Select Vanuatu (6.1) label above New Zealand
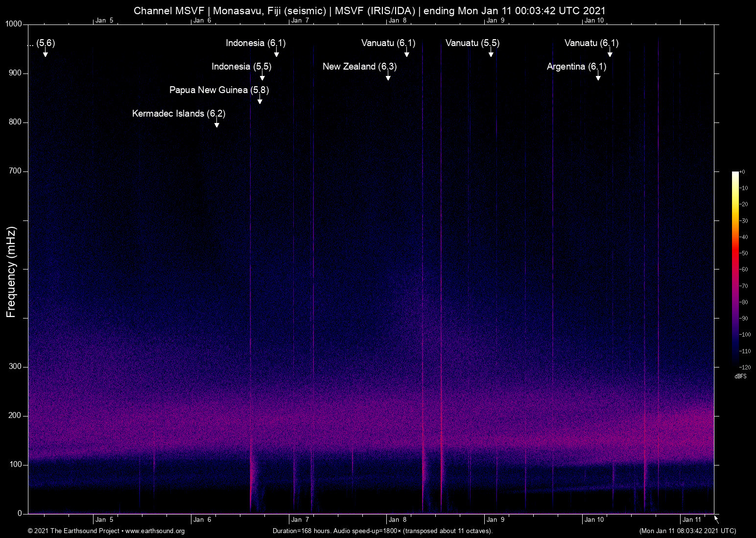756x538 pixels. pyautogui.click(x=388, y=43)
